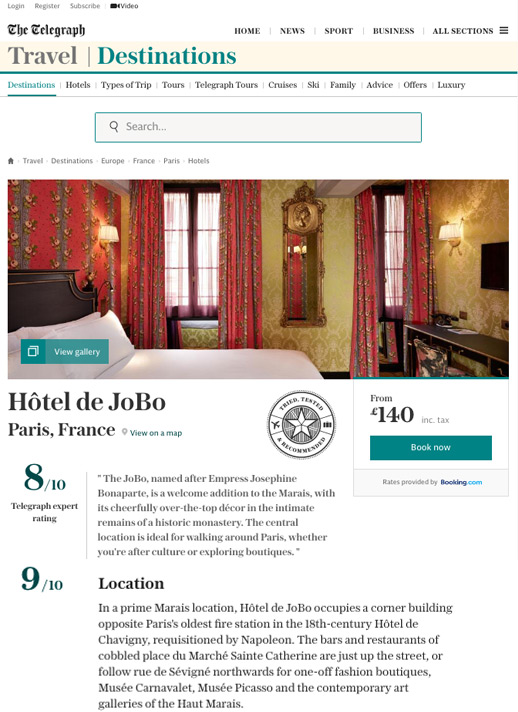Click the Booking.com logo
The image size is (518, 712).
tap(461, 482)
